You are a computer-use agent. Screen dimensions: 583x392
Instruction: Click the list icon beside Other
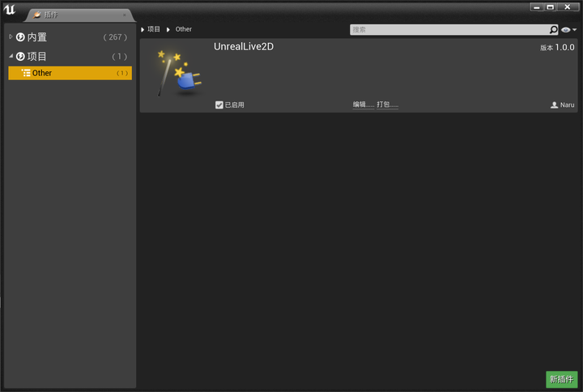[x=26, y=73]
